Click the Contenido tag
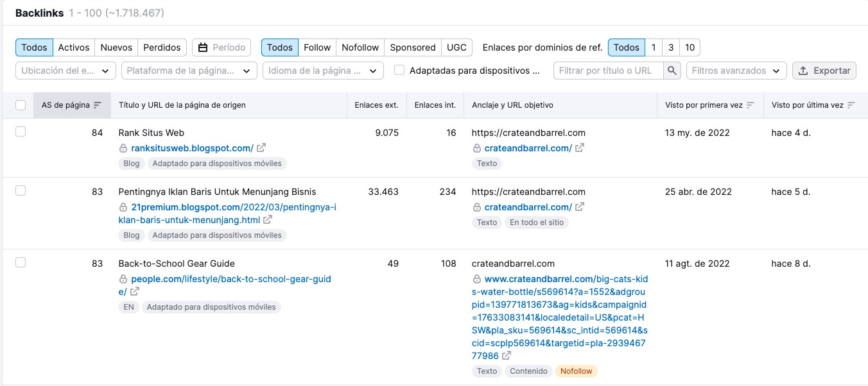Viewport: 868px width, 386px height. [x=528, y=371]
